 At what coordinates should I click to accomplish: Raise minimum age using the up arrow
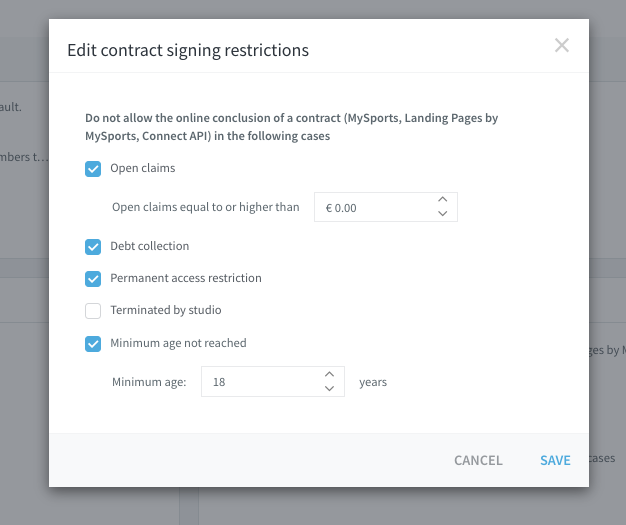(329, 374)
